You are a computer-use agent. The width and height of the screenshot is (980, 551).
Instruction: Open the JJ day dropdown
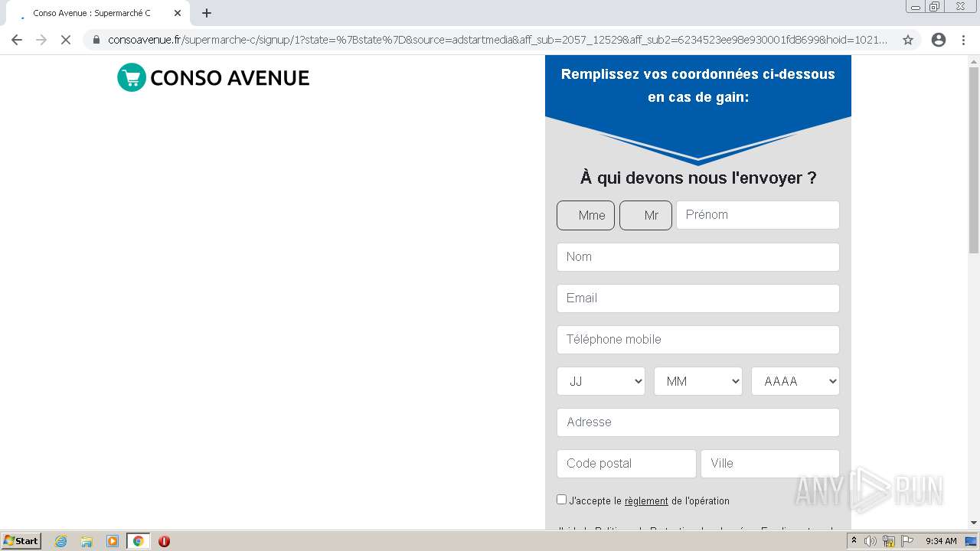click(x=601, y=381)
